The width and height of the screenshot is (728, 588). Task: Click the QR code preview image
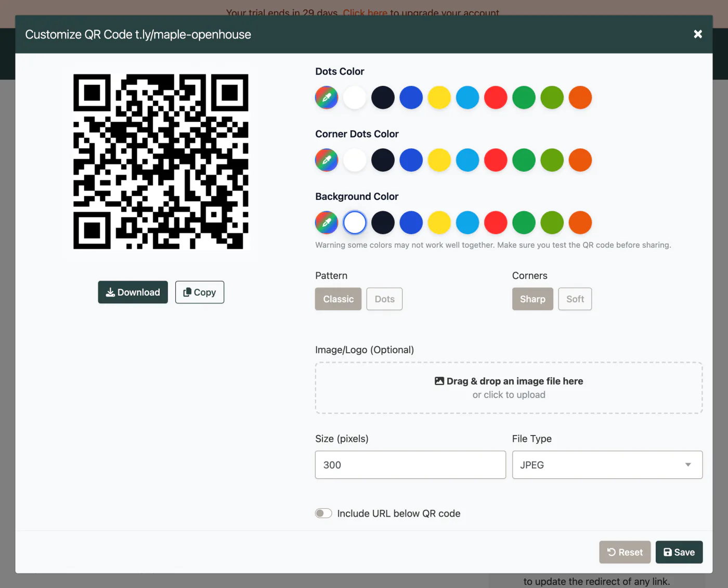click(161, 161)
